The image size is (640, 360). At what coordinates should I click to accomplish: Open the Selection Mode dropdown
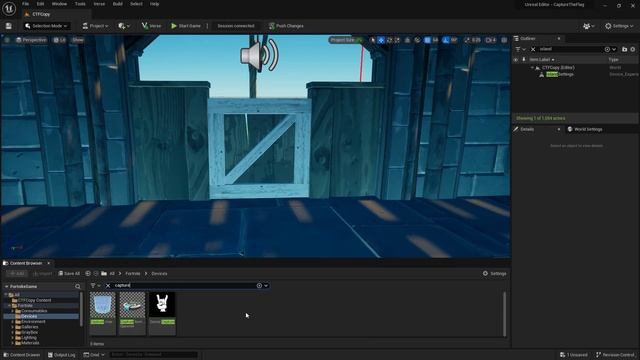tap(46, 26)
